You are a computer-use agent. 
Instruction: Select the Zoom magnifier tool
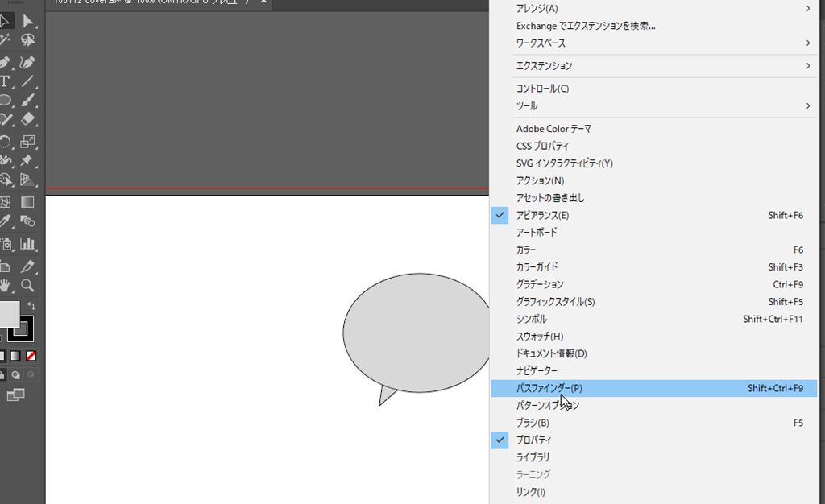tap(28, 285)
